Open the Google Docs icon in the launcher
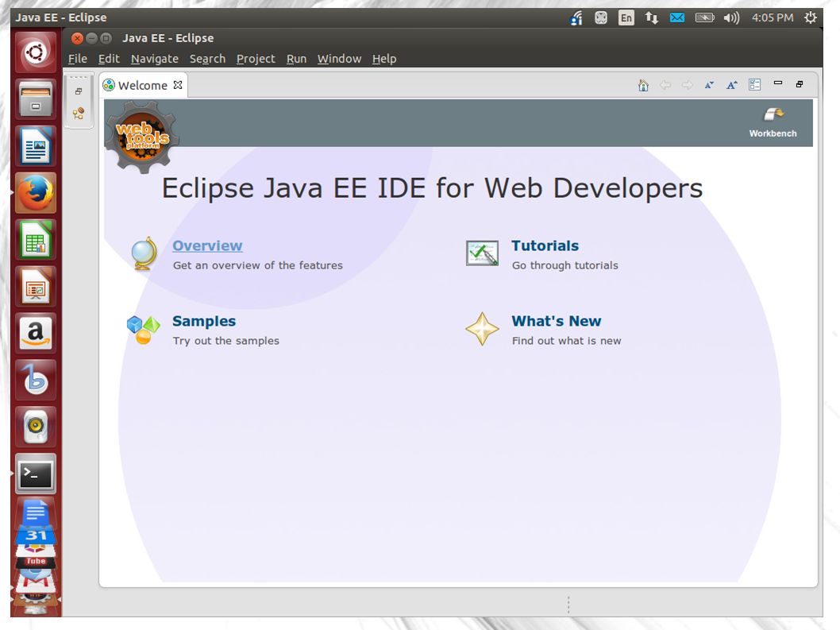The width and height of the screenshot is (840, 630). [x=36, y=512]
